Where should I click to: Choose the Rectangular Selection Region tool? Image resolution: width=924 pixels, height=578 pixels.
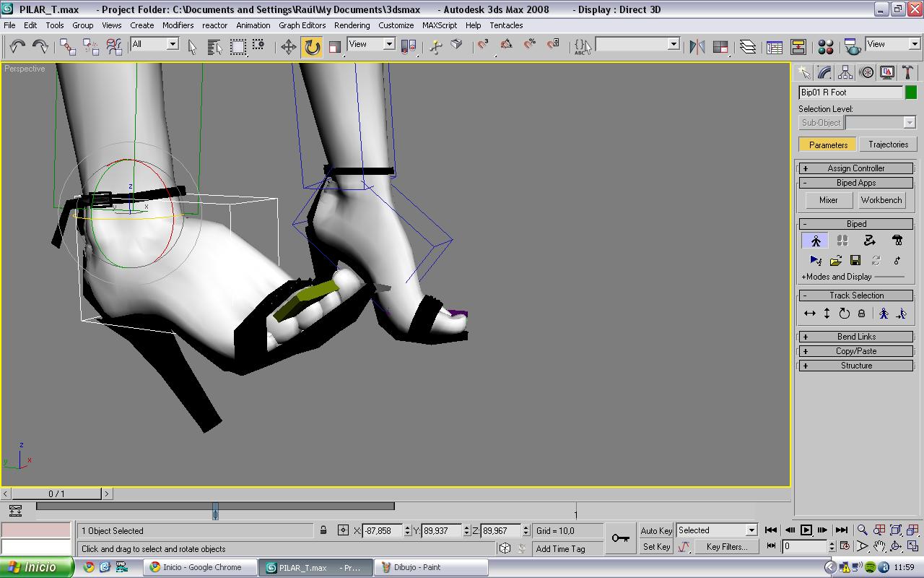pos(237,46)
